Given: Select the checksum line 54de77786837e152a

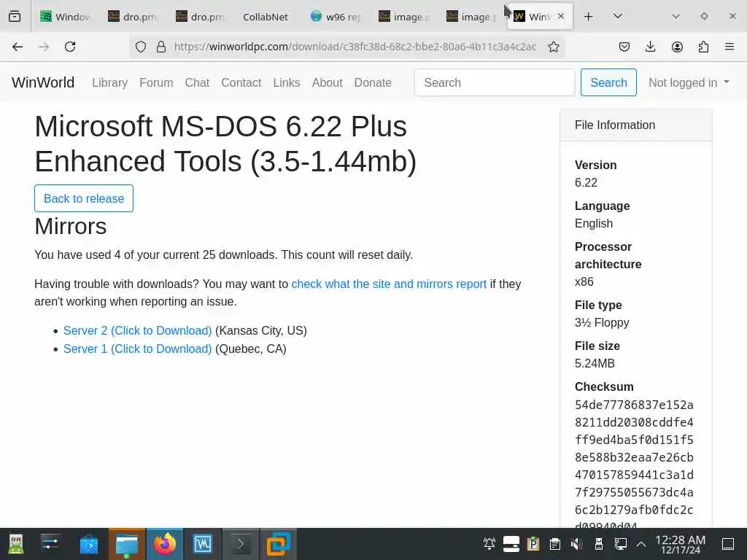Looking at the screenshot, I should tap(634, 405).
